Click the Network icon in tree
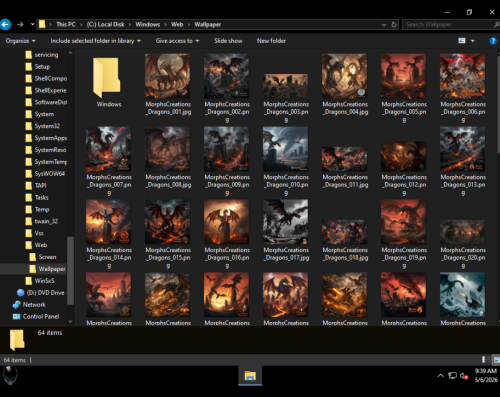The height and width of the screenshot is (397, 500). click(17, 305)
